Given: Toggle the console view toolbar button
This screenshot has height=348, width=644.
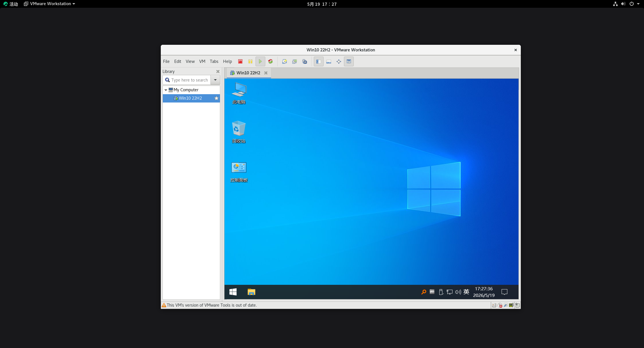Looking at the screenshot, I should [349, 61].
